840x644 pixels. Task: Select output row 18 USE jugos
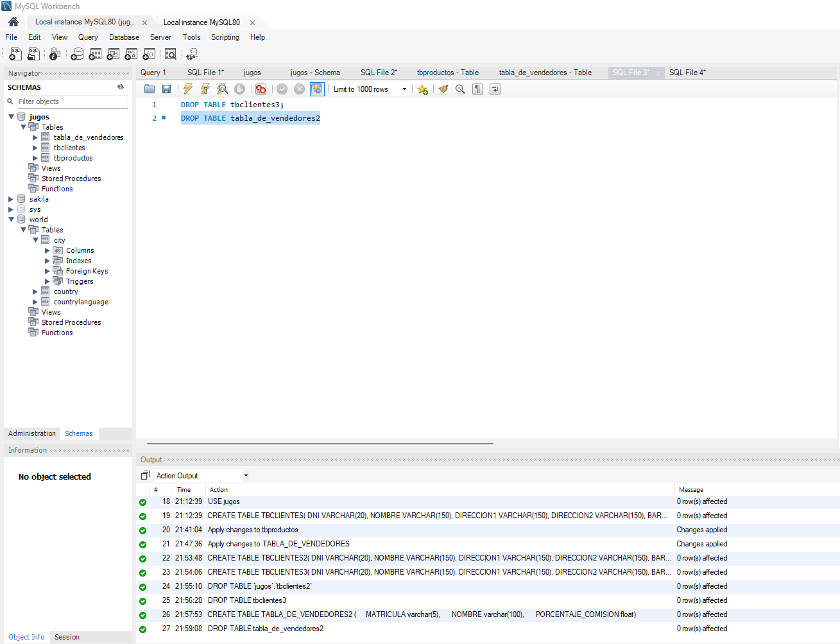click(488, 501)
